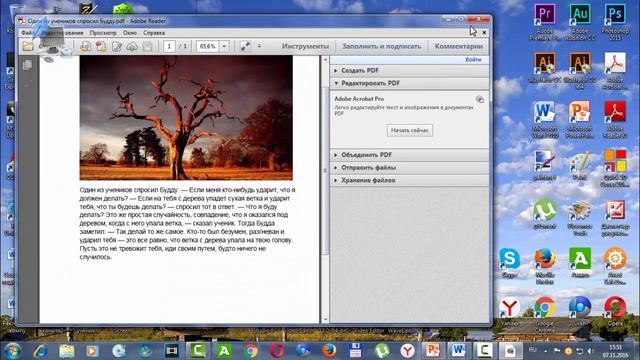Viewport: 640px width, 360px height.
Task: Click the cloud upload toolbar icon
Action: pyautogui.click(x=132, y=47)
